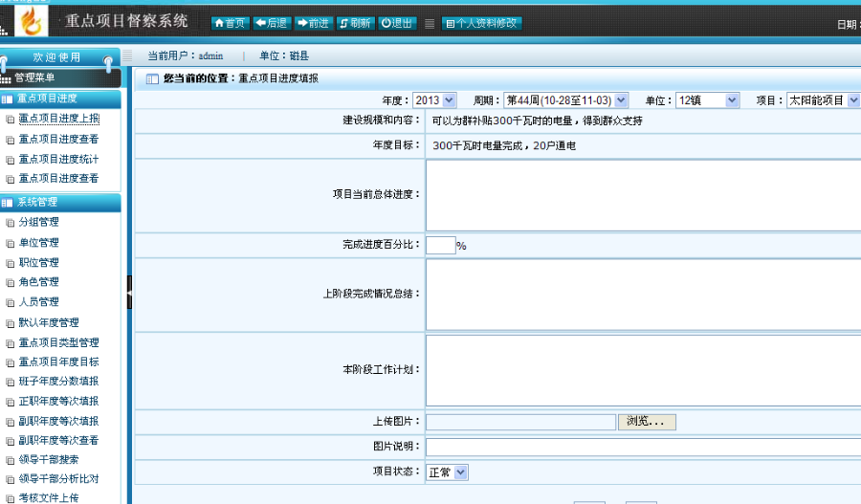Click the flame logo in the header
The width and height of the screenshot is (861, 504).
tap(33, 20)
